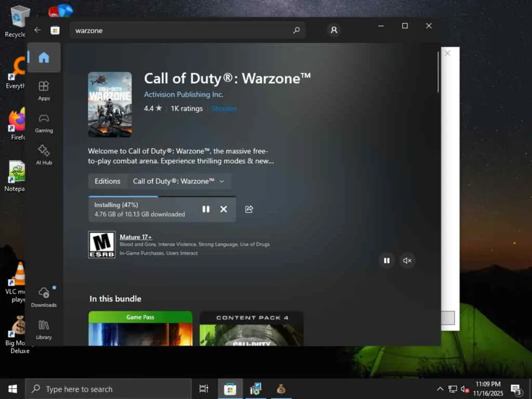
Task: Click the Warzone cover art thumbnail
Action: pyautogui.click(x=110, y=104)
